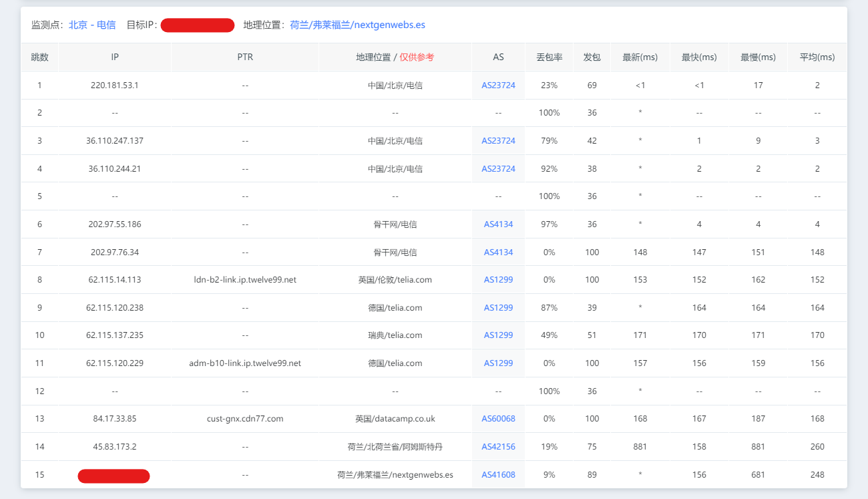Select the 87% packet loss value
868x499 pixels.
pos(549,308)
